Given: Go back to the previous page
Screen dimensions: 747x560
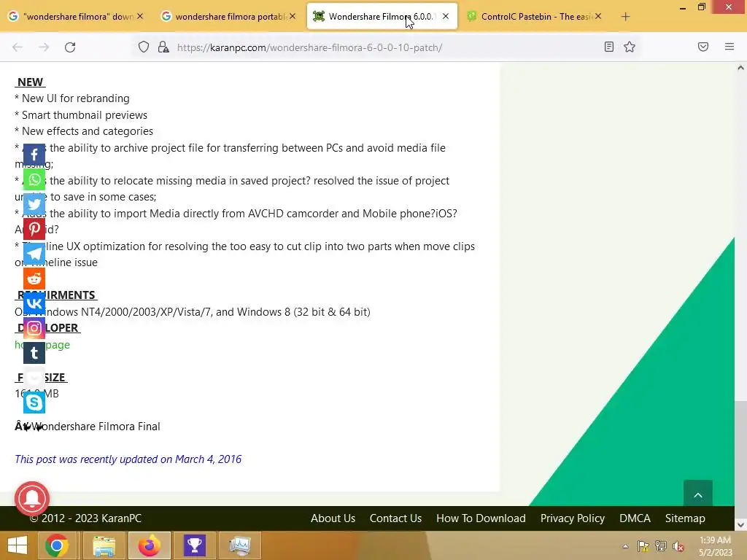Looking at the screenshot, I should pos(18,47).
